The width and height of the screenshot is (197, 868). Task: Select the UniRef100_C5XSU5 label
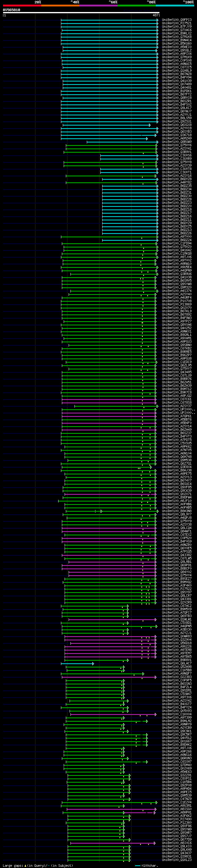point(177,443)
